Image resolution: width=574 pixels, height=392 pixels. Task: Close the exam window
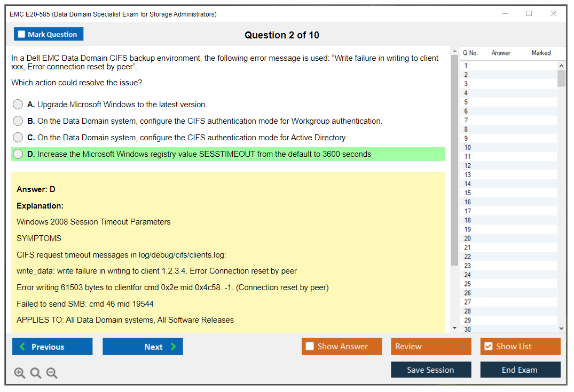pyautogui.click(x=554, y=14)
